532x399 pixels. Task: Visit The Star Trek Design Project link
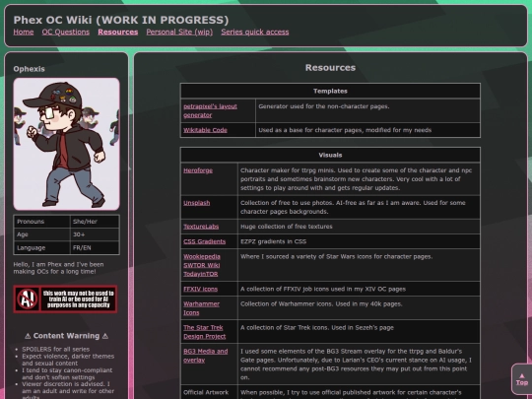pyautogui.click(x=204, y=332)
